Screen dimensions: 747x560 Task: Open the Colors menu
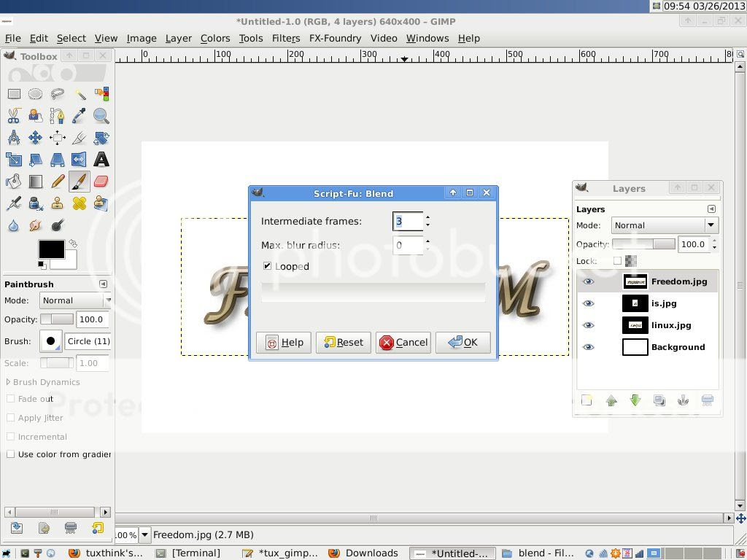coord(215,38)
